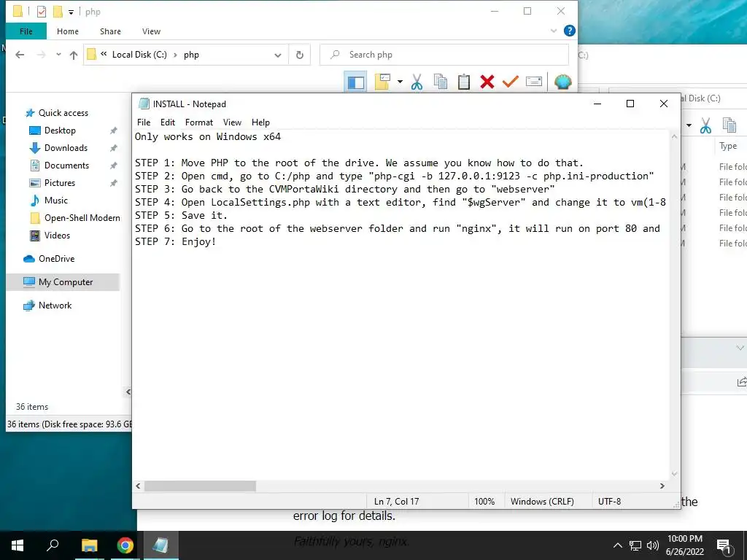Click the Copy icon in php window toolbar
Viewport: 747px width, 560px height.
(x=441, y=82)
